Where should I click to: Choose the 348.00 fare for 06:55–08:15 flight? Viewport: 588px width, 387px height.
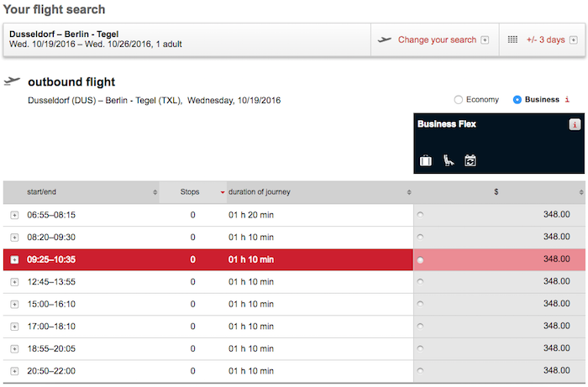pos(420,215)
